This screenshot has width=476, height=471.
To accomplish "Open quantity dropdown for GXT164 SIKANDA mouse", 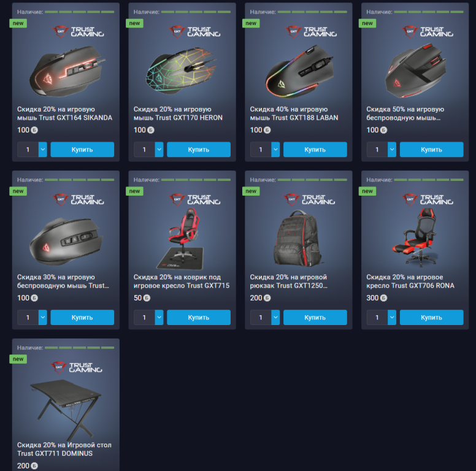I will (43, 150).
